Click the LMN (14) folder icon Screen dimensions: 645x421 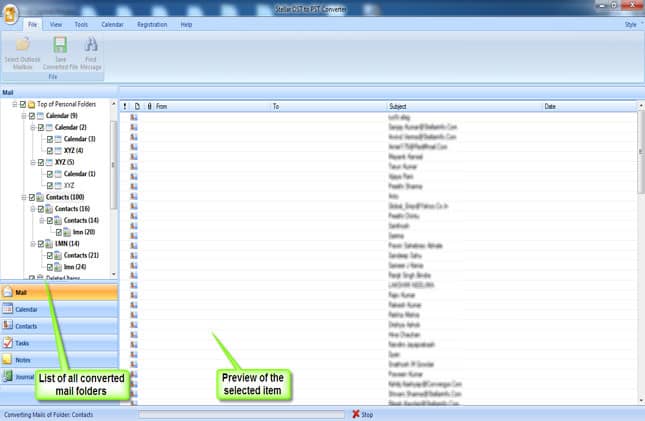click(49, 244)
